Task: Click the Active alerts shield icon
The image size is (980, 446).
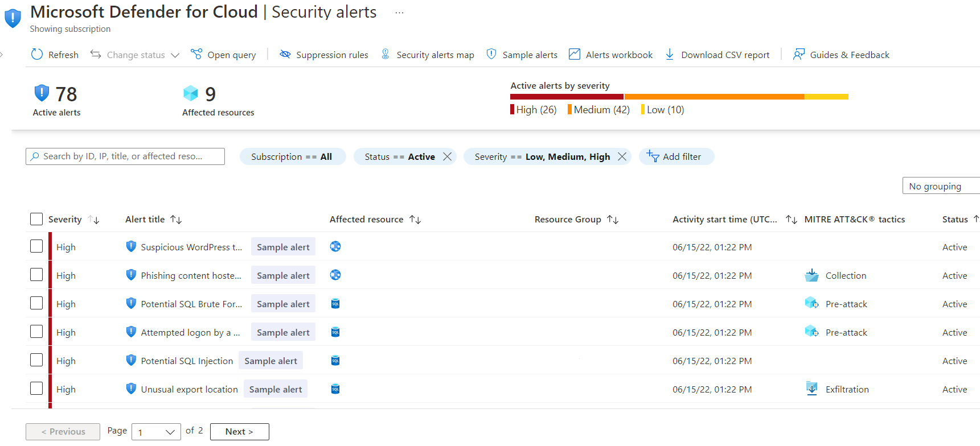Action: point(42,93)
